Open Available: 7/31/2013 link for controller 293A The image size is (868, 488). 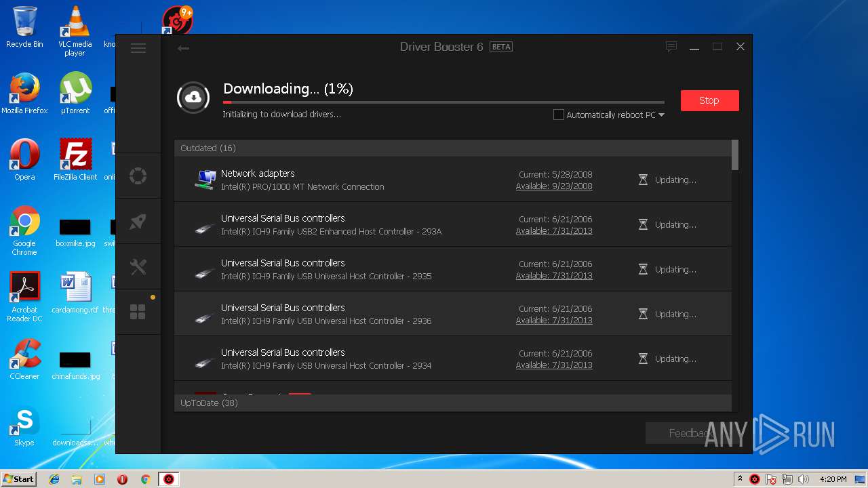(x=554, y=231)
